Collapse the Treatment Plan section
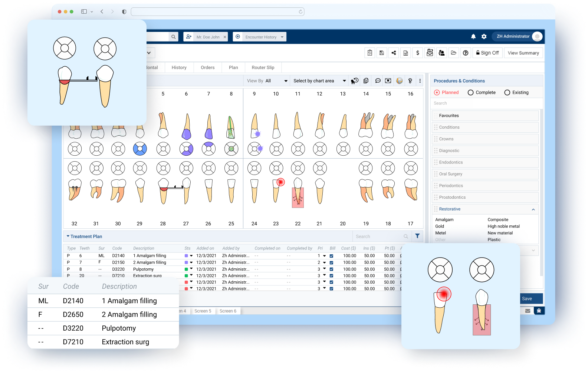This screenshot has width=588, height=374. [x=68, y=236]
